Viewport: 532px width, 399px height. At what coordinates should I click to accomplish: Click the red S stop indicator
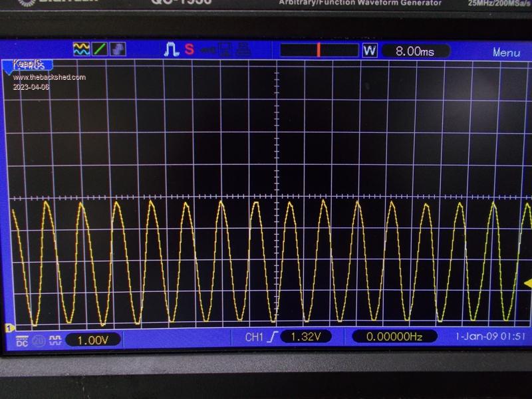[189, 49]
